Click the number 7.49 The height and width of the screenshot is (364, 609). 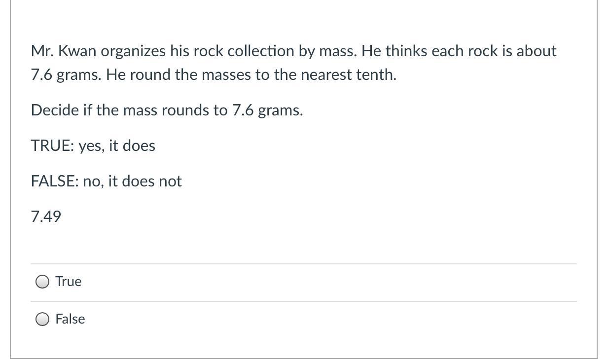pos(46,217)
